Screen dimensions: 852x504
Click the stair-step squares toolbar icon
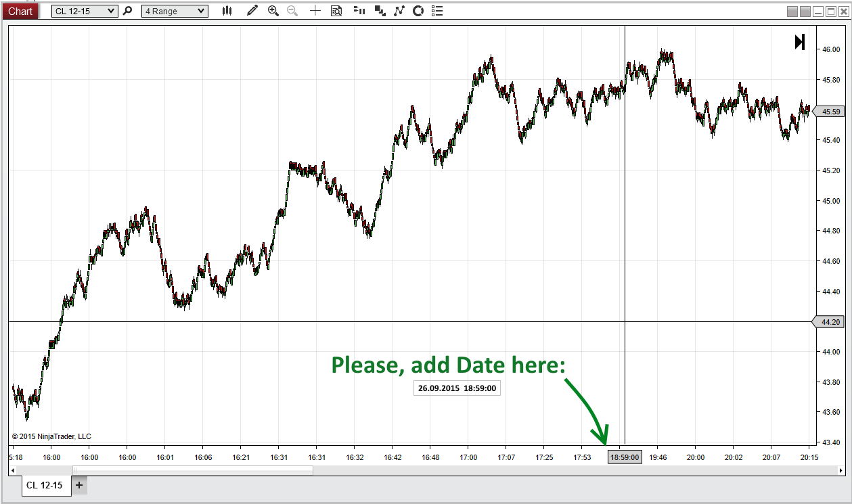[380, 11]
